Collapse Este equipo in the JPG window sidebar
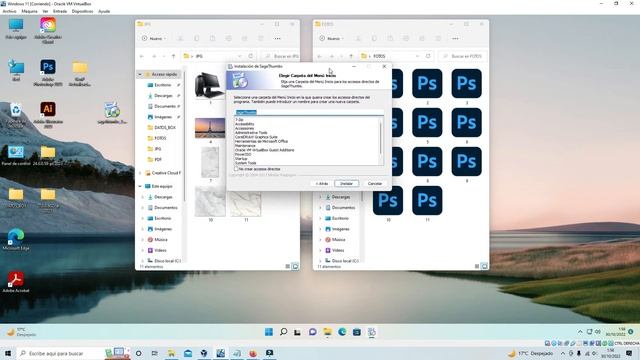The height and width of the screenshot is (360, 640). 140,186
